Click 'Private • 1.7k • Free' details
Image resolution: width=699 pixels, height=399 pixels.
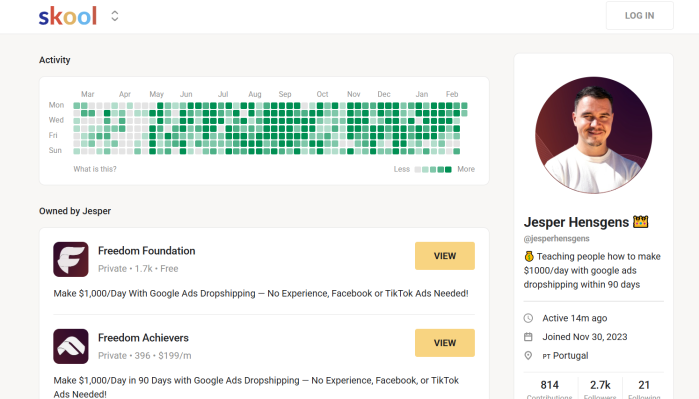138,268
